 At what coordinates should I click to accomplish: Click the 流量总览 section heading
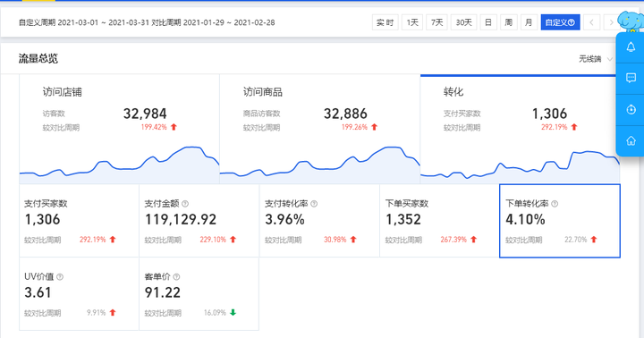click(38, 59)
